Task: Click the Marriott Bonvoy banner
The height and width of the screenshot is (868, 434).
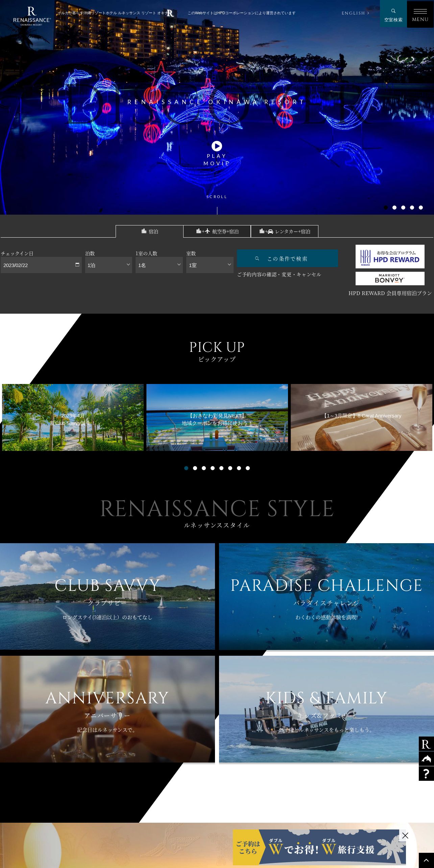Action: click(390, 279)
